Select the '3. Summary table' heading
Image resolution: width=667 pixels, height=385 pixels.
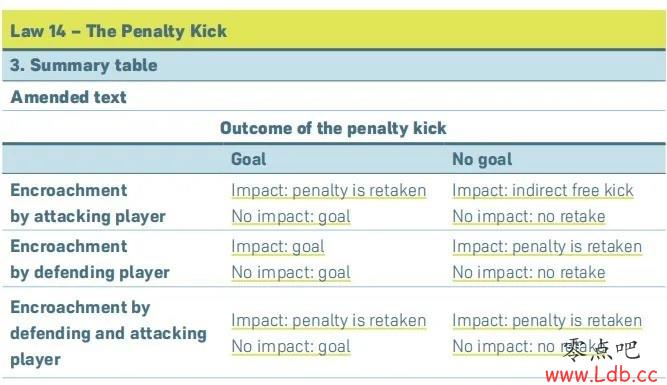tap(84, 65)
